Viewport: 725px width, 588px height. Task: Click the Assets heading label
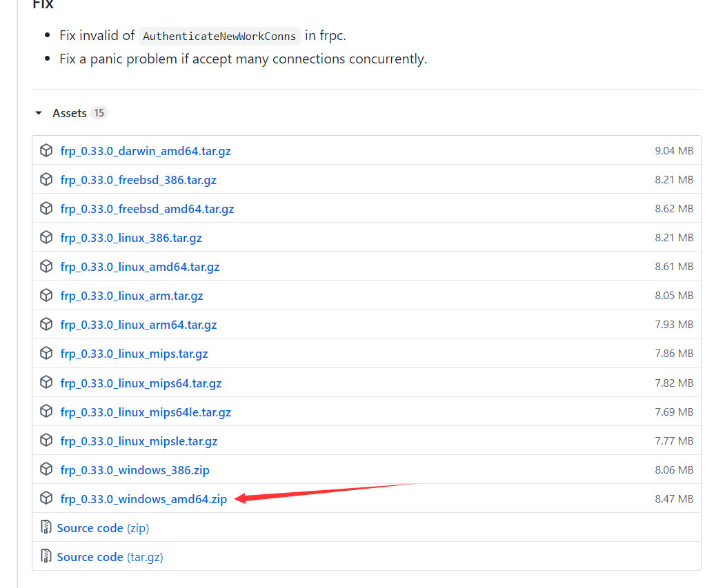click(x=70, y=113)
